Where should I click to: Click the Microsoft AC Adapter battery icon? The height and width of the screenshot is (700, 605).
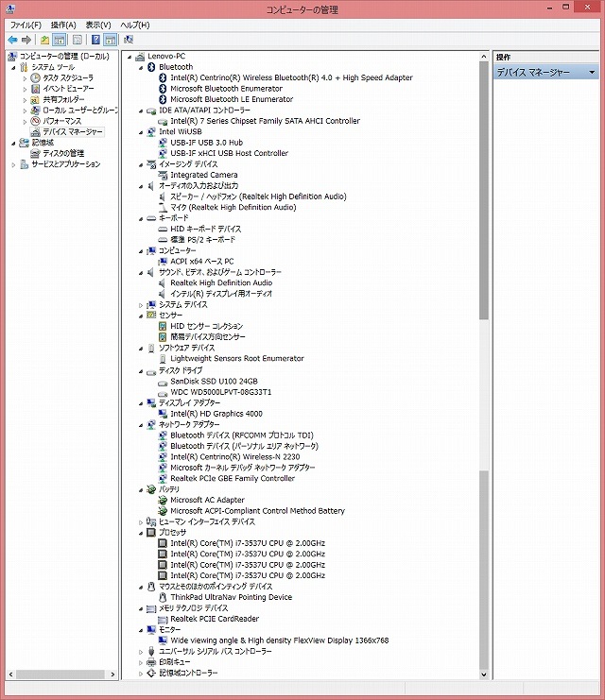click(163, 500)
